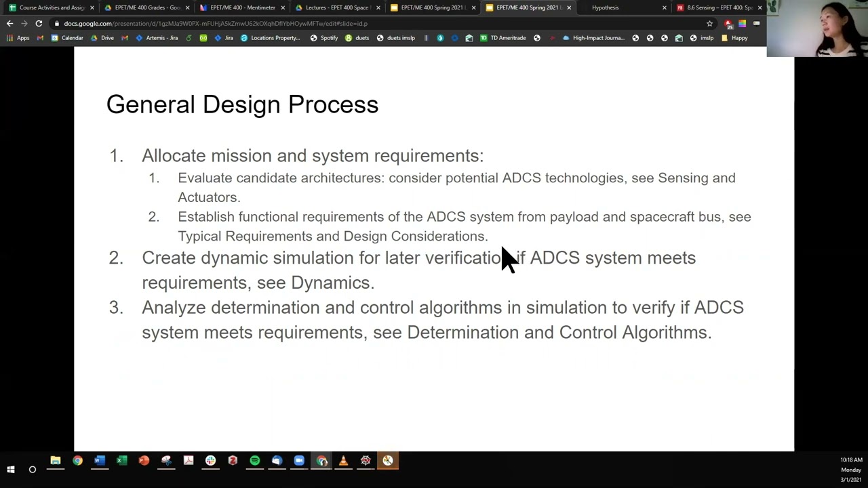Viewport: 868px width, 488px height.
Task: Bookmark this page with the star icon
Action: 709,24
